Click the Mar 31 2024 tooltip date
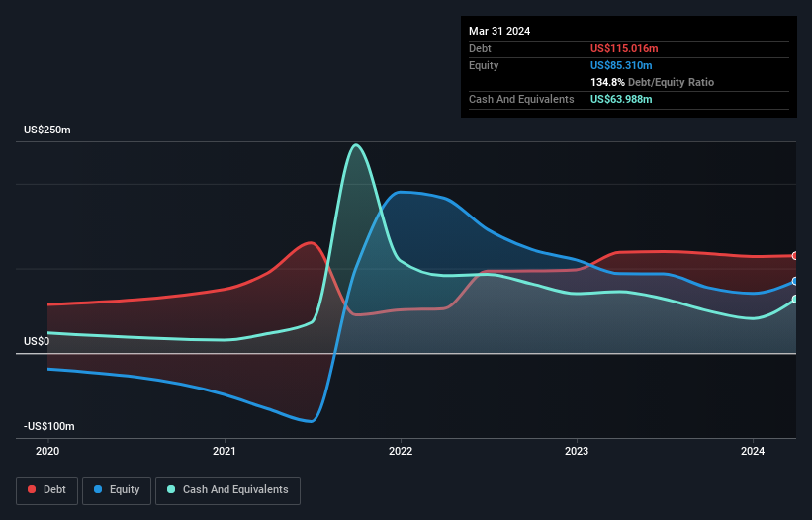Image resolution: width=812 pixels, height=520 pixels. tap(499, 31)
